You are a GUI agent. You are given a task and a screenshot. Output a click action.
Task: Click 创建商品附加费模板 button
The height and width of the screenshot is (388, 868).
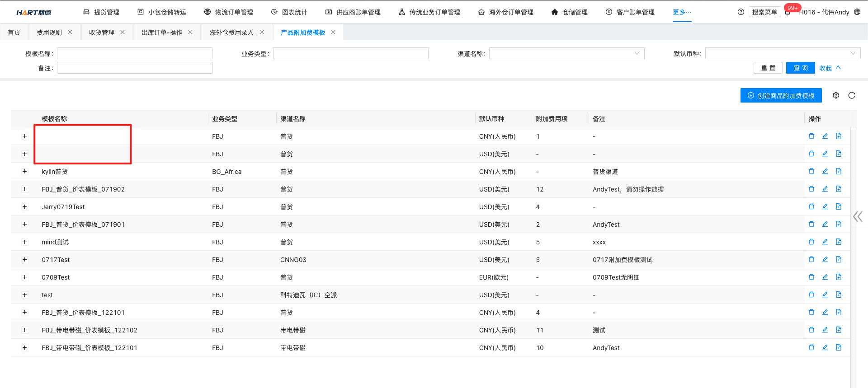[781, 96]
